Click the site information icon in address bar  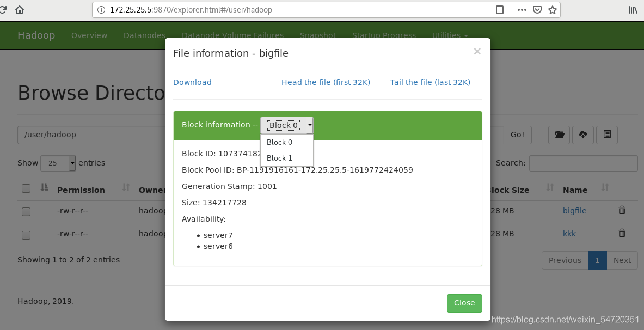[101, 10]
